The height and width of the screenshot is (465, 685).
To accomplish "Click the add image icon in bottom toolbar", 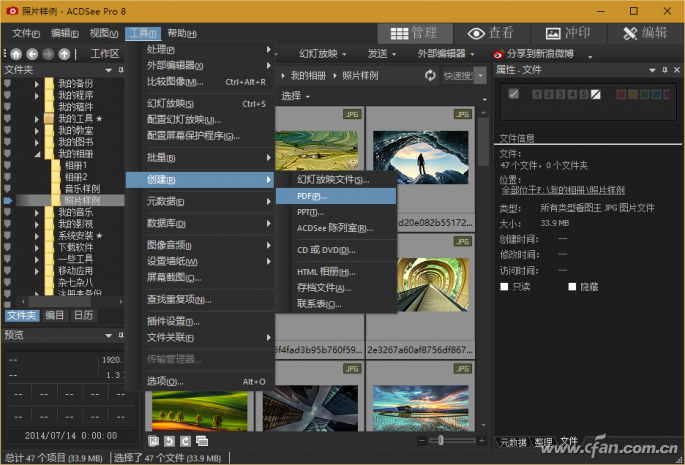I will click(153, 441).
